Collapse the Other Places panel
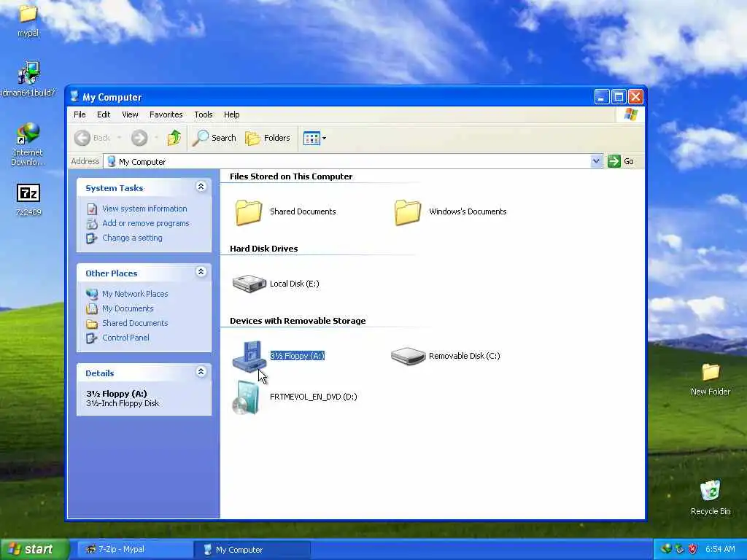The height and width of the screenshot is (560, 747). click(201, 272)
